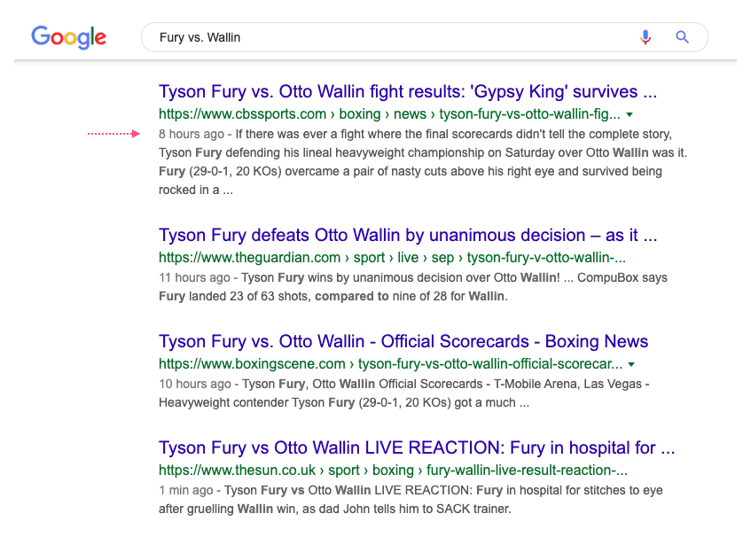Viewport: 751px width, 560px height.
Task: Open The Sun LIVE REACTION headline
Action: (416, 448)
